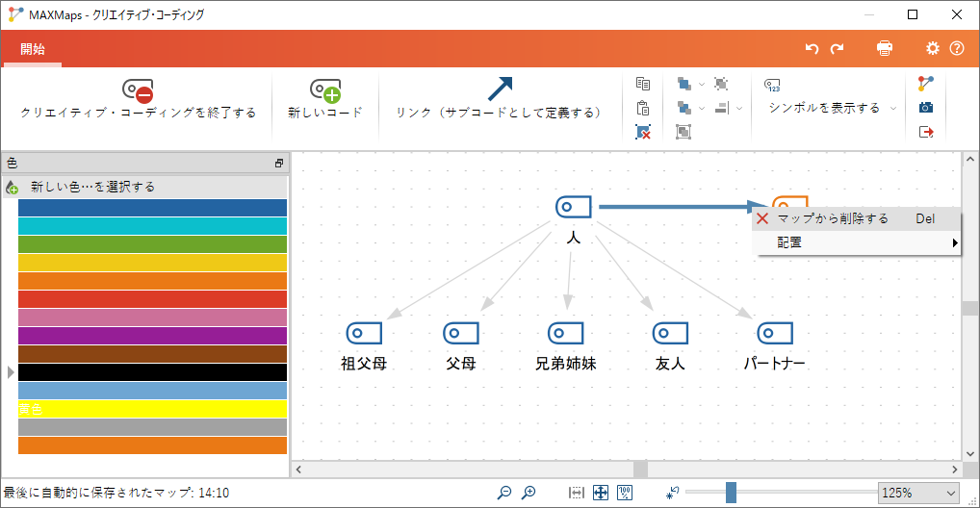Open the send to back dropdown arrow

coord(701,108)
